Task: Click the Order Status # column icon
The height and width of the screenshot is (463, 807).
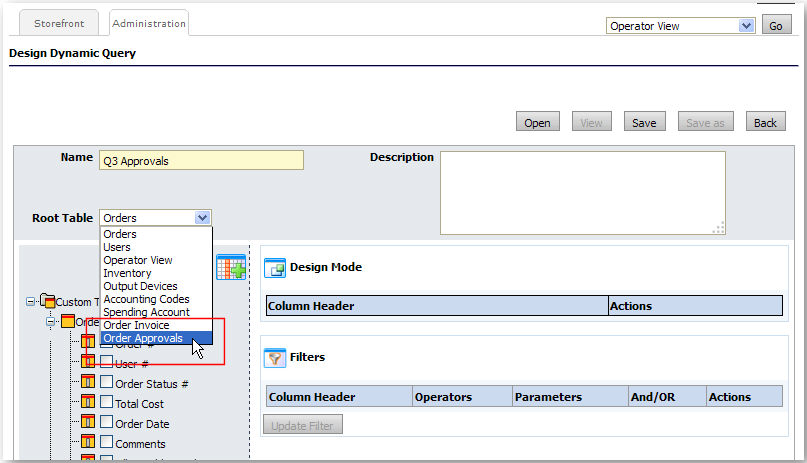Action: click(x=88, y=383)
